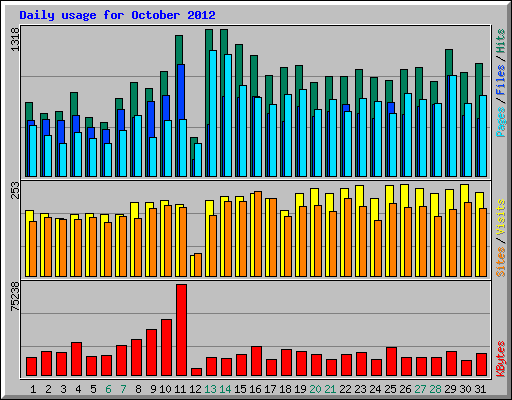
Task: Click weekend day 27 axis label
Action: (420, 389)
